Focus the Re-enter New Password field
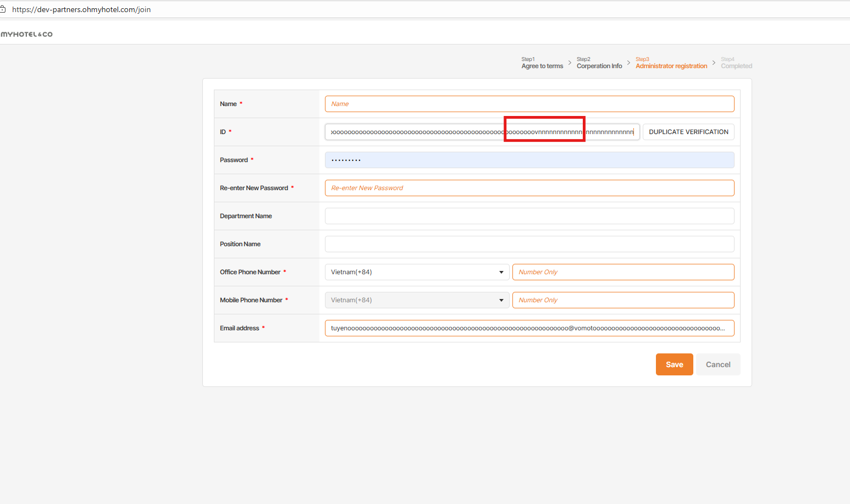This screenshot has width=850, height=504. [x=529, y=188]
